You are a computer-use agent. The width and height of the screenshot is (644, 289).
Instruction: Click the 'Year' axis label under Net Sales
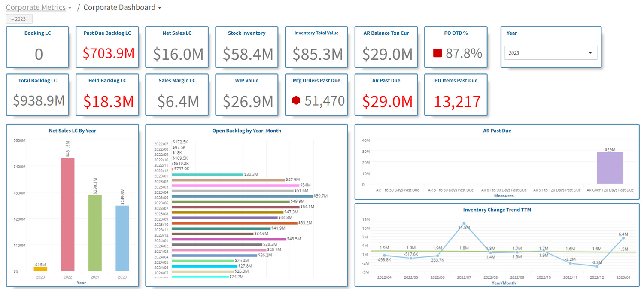[x=81, y=283]
